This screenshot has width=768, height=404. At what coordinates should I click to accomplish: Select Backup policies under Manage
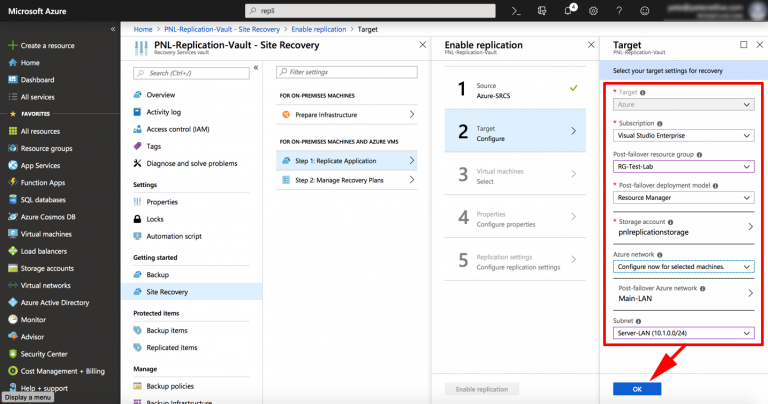click(x=170, y=386)
